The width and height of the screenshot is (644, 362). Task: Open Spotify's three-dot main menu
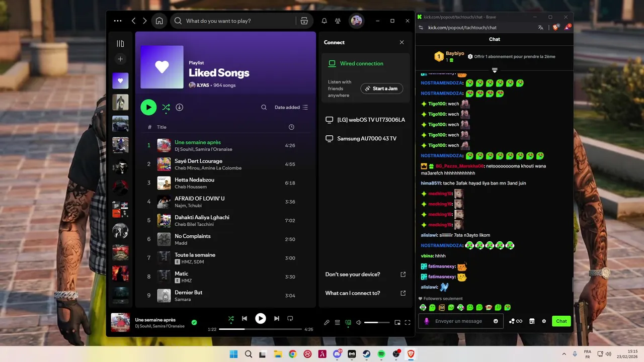tap(118, 21)
